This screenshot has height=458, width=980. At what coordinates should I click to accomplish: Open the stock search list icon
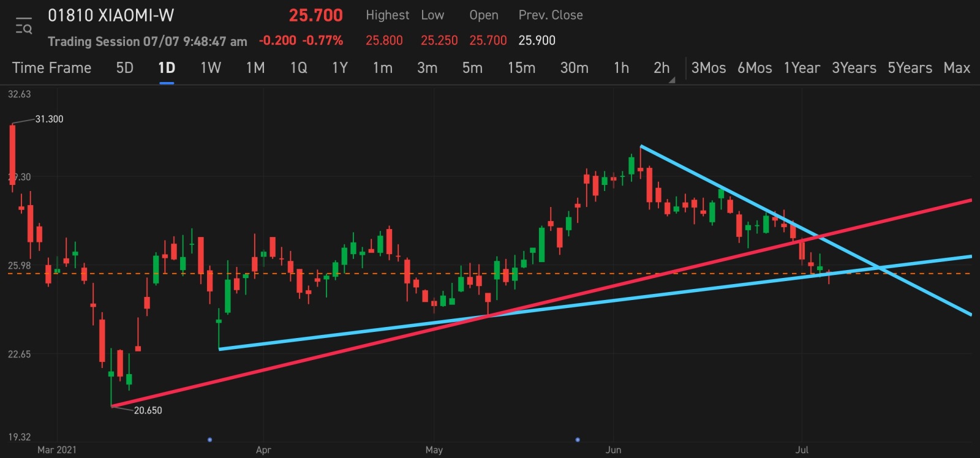tap(24, 26)
